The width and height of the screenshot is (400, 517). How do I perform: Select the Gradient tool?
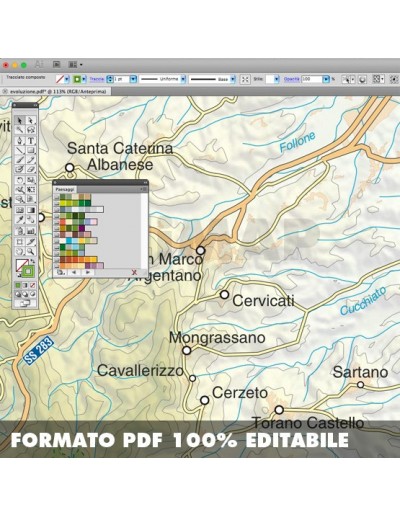[x=30, y=210]
